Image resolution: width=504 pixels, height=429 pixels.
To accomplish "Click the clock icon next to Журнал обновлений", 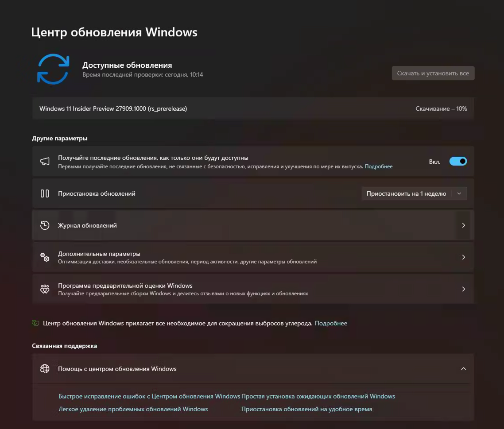I will (45, 225).
